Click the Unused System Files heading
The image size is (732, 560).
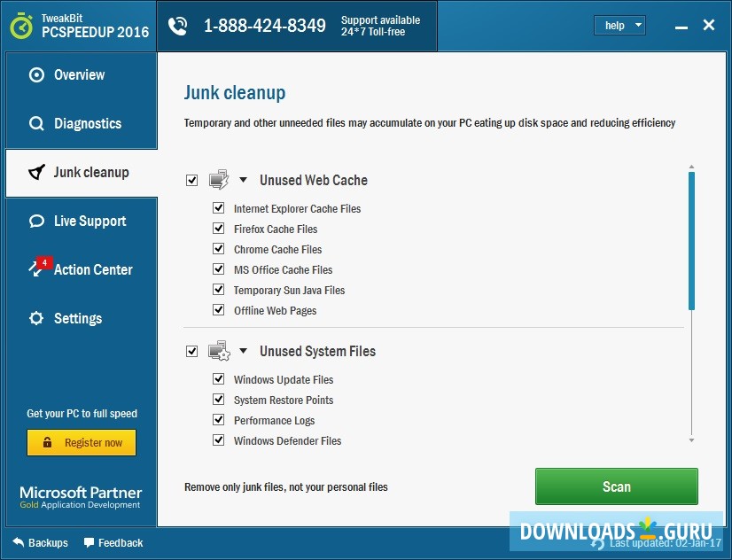pyautogui.click(x=317, y=351)
